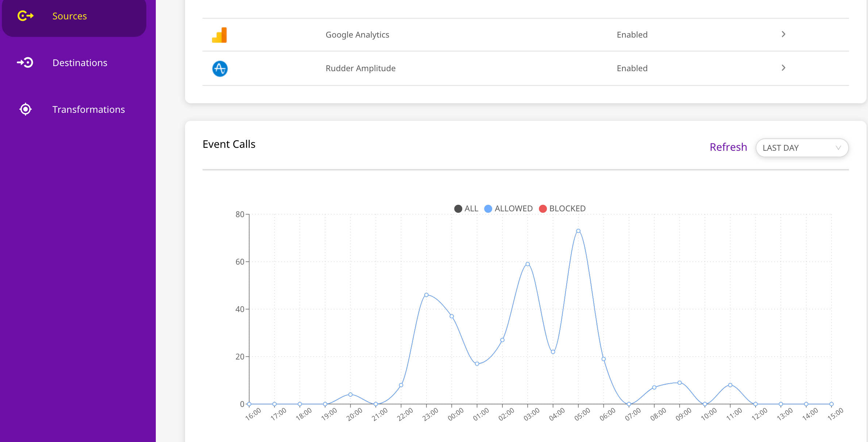This screenshot has width=868, height=442.
Task: Open the Google Analytics destination name
Action: pyautogui.click(x=357, y=35)
